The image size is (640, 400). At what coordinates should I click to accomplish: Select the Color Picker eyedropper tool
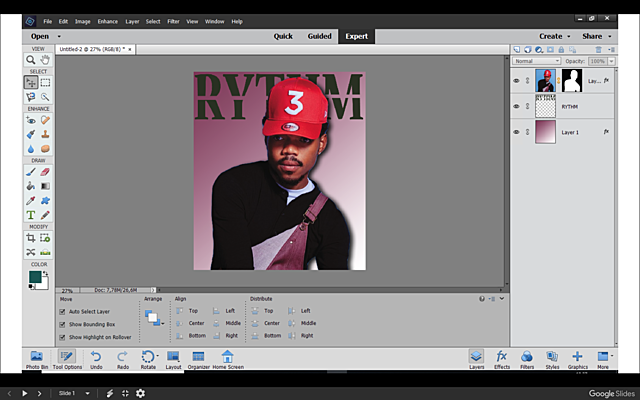[x=31, y=200]
